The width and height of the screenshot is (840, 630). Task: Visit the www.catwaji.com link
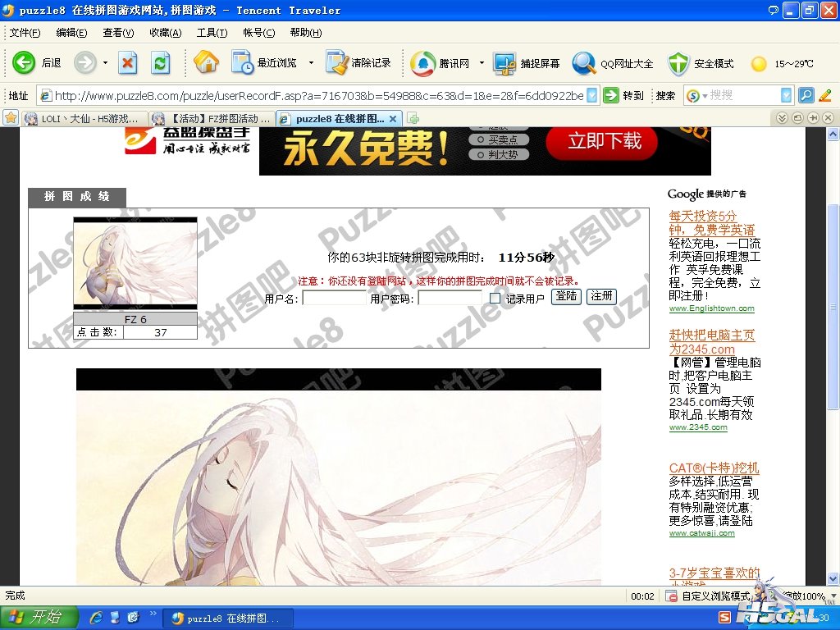coord(702,533)
